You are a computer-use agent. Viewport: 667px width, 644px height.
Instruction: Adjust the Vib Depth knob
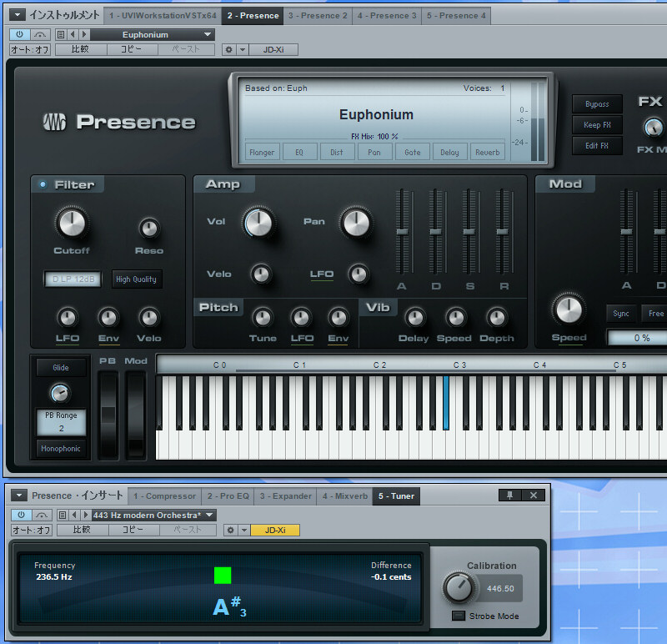pyautogui.click(x=497, y=318)
